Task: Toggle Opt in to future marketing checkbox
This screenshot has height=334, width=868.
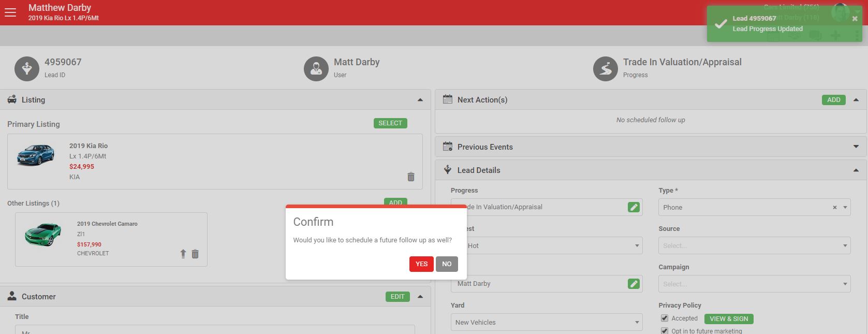Action: [665, 331]
